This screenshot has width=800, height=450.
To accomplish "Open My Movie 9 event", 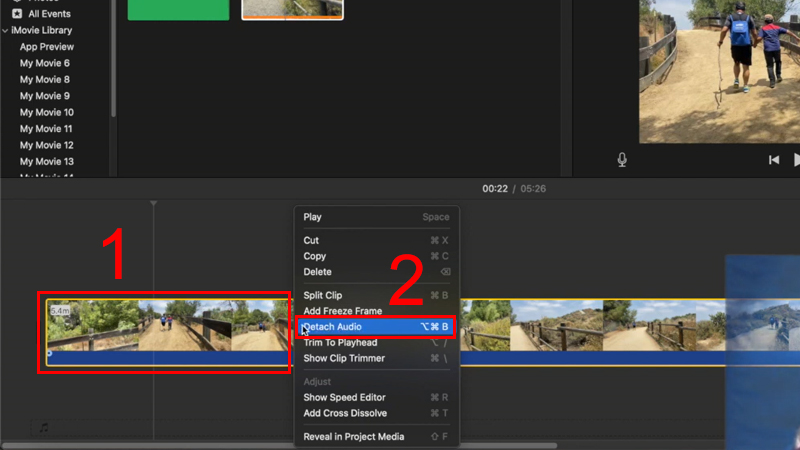I will coord(45,96).
